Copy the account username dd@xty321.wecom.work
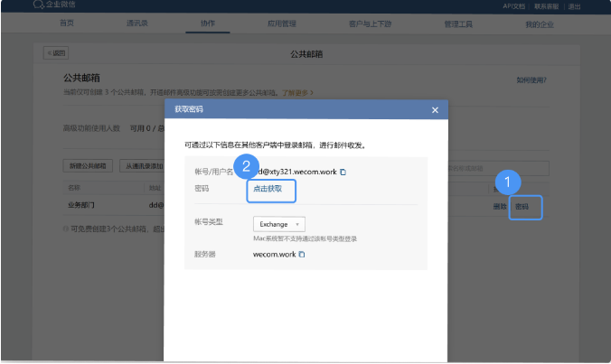The image size is (611, 364). [343, 172]
